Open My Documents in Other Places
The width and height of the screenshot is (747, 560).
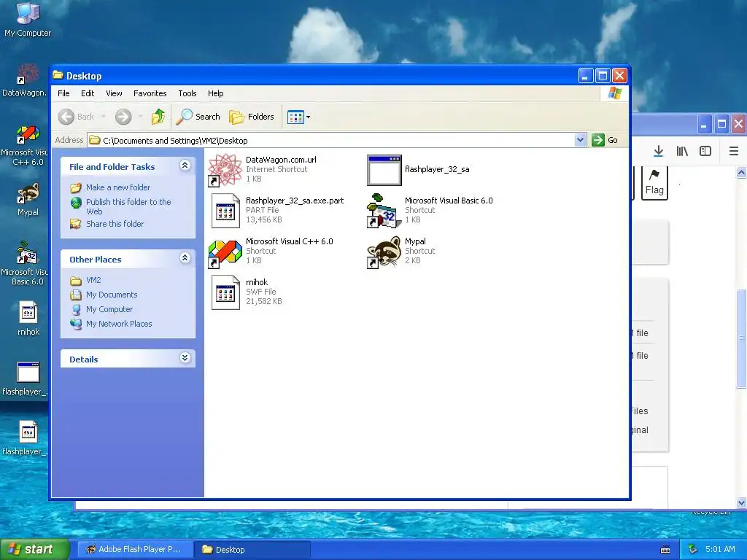pos(112,295)
